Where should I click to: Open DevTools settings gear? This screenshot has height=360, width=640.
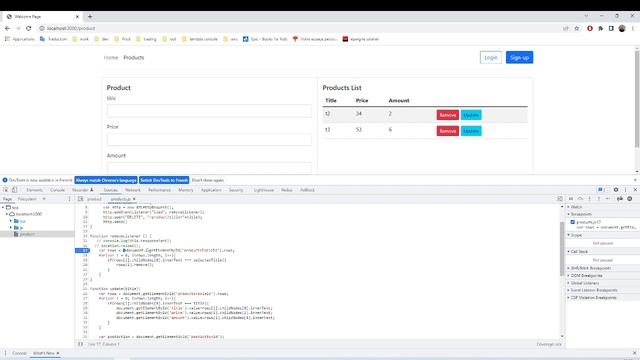pos(616,190)
